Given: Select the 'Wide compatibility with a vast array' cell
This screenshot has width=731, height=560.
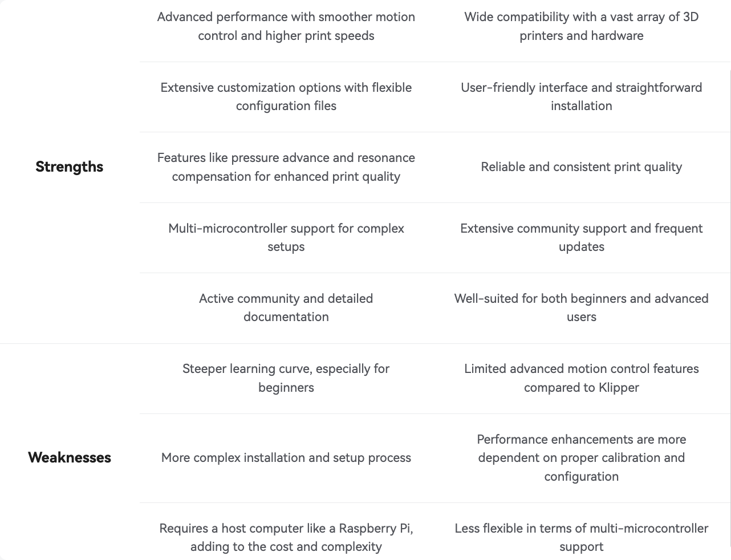Looking at the screenshot, I should point(582,26).
